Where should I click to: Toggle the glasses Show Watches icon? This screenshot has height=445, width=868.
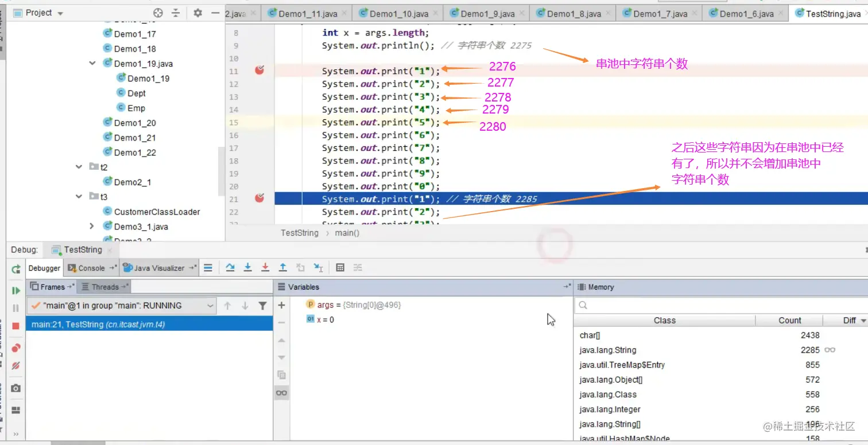[x=281, y=393]
